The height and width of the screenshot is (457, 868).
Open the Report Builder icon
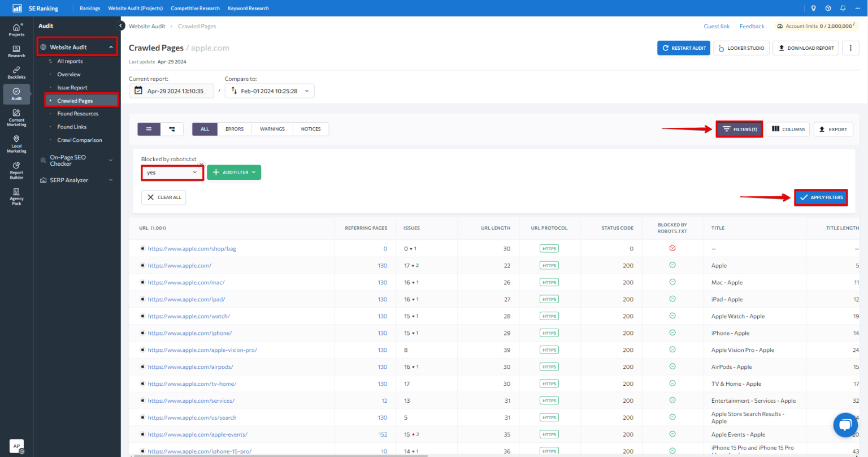(16, 170)
